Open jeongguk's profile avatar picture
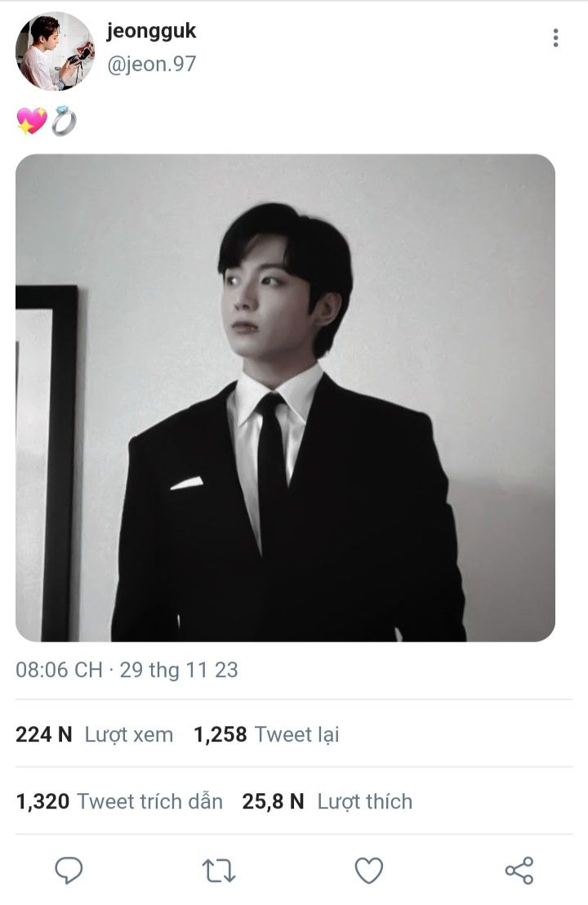 (55, 51)
